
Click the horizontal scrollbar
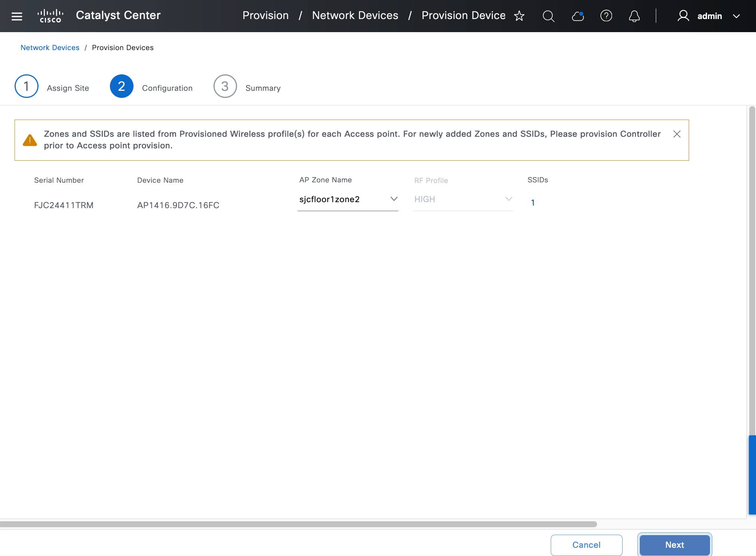click(298, 524)
